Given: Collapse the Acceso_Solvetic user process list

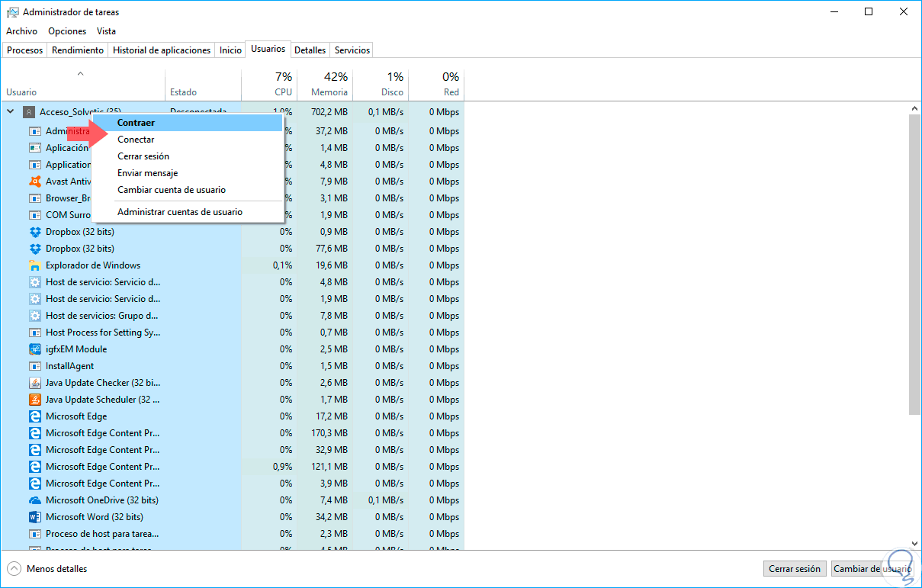Looking at the screenshot, I should coord(11,111).
